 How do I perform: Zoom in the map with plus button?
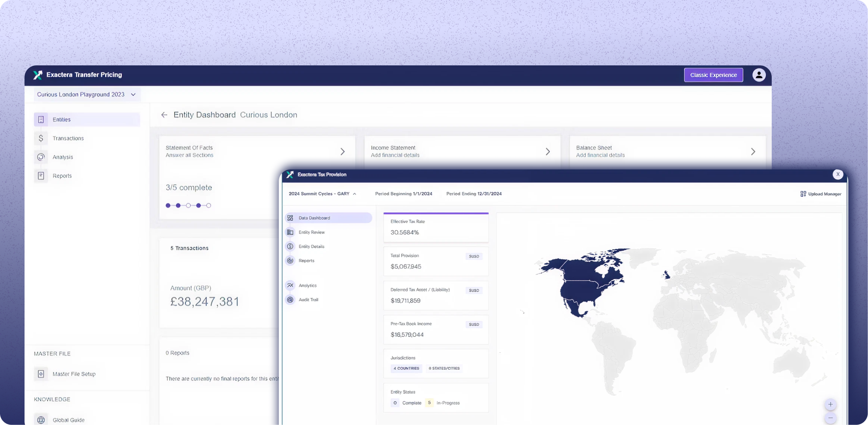pos(830,404)
